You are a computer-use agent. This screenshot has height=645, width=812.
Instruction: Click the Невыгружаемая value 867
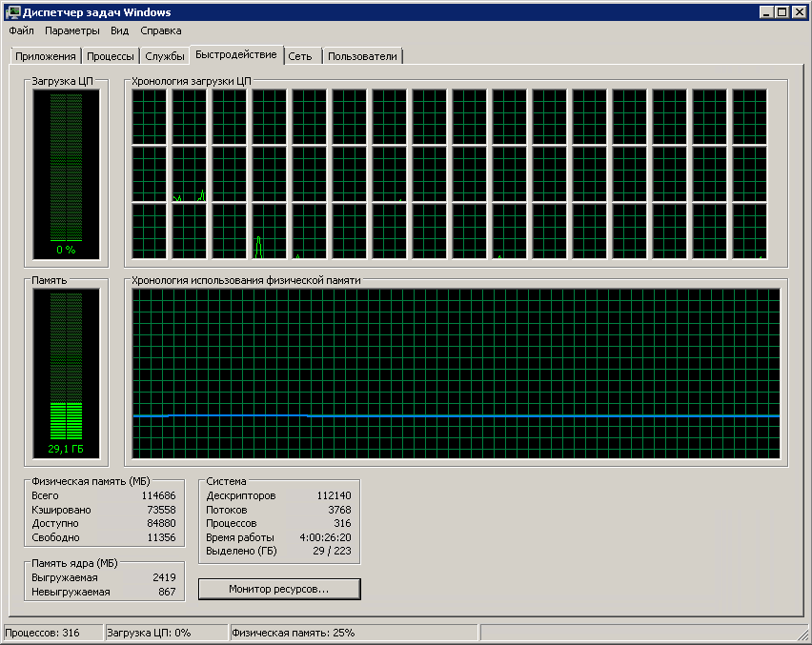tap(167, 592)
